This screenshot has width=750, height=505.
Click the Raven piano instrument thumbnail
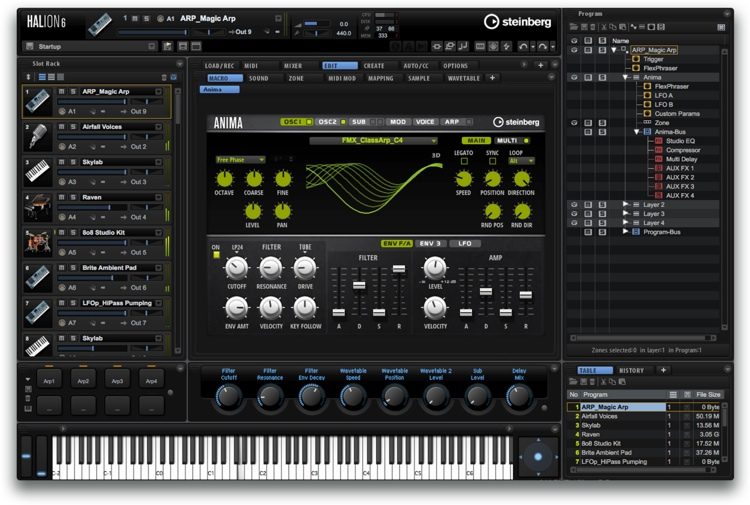[37, 206]
